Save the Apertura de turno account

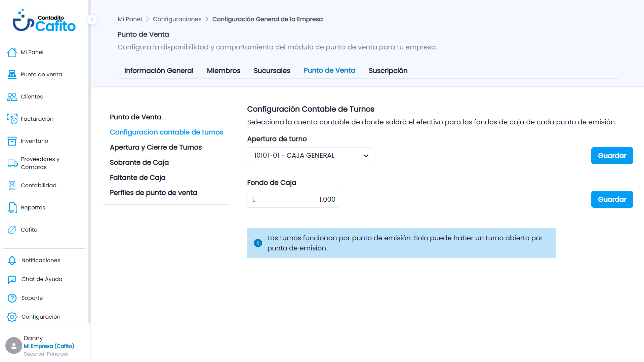coord(612,156)
